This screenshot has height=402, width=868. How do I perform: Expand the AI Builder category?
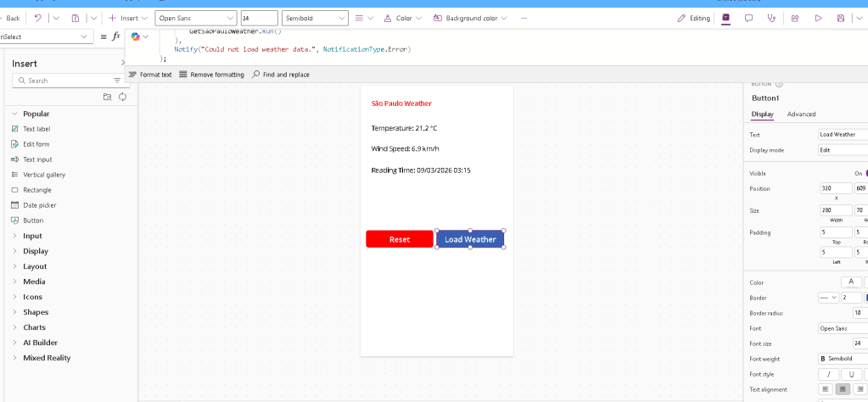[40, 343]
